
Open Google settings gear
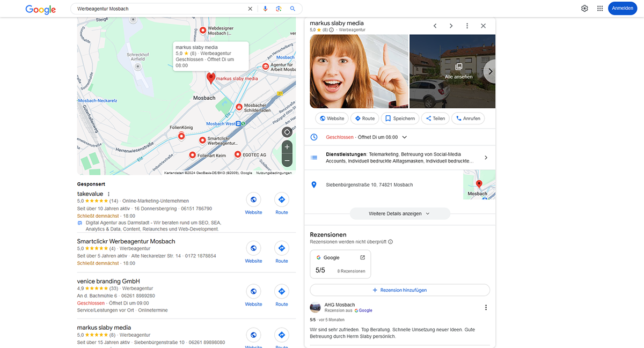point(584,9)
